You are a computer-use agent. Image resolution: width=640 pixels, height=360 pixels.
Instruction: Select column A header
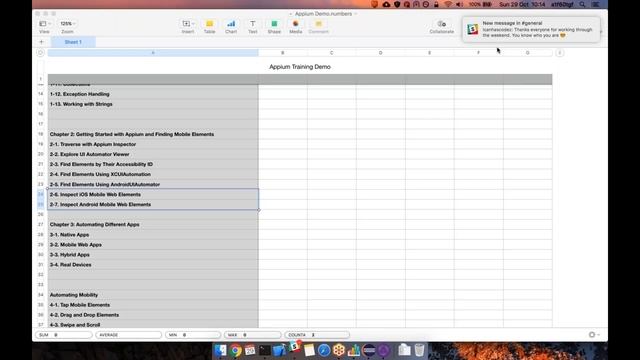(x=153, y=53)
